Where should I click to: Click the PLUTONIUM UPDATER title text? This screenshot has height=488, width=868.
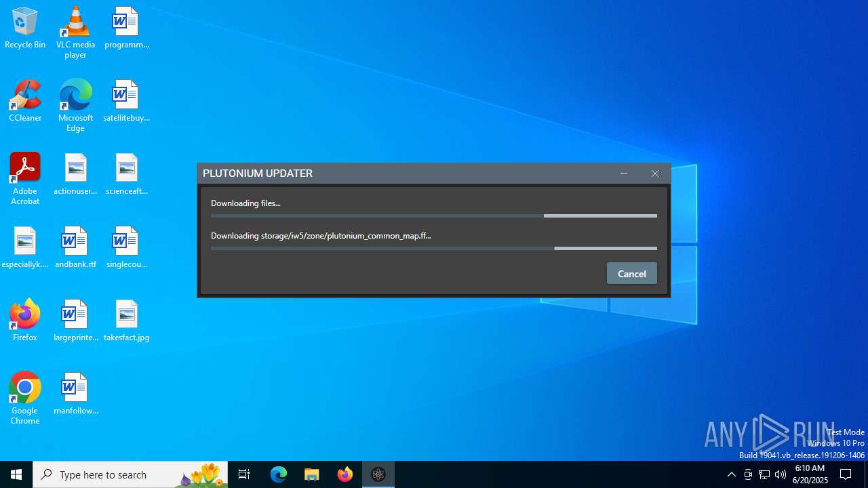pyautogui.click(x=258, y=174)
